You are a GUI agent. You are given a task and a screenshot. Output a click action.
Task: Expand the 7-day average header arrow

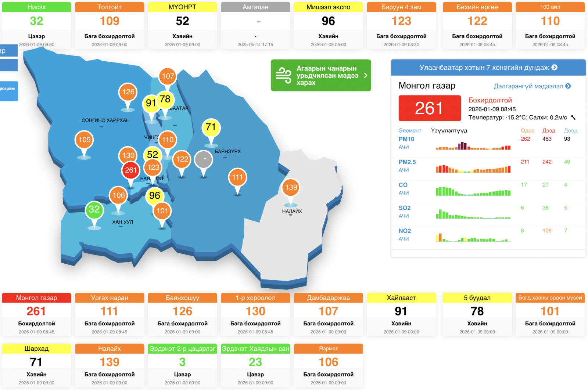coord(555,68)
